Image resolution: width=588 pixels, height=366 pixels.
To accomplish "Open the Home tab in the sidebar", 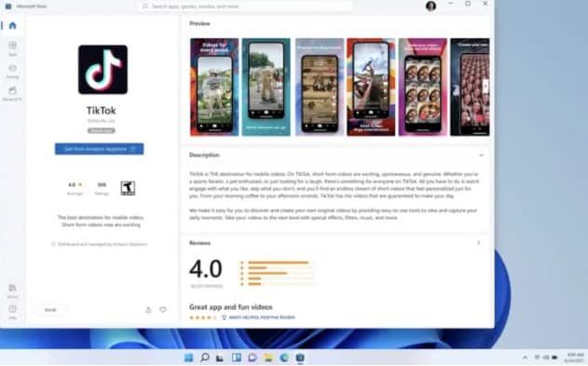I will click(12, 25).
